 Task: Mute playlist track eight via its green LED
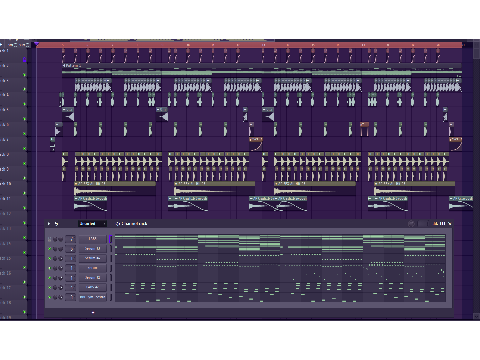[x=24, y=163]
